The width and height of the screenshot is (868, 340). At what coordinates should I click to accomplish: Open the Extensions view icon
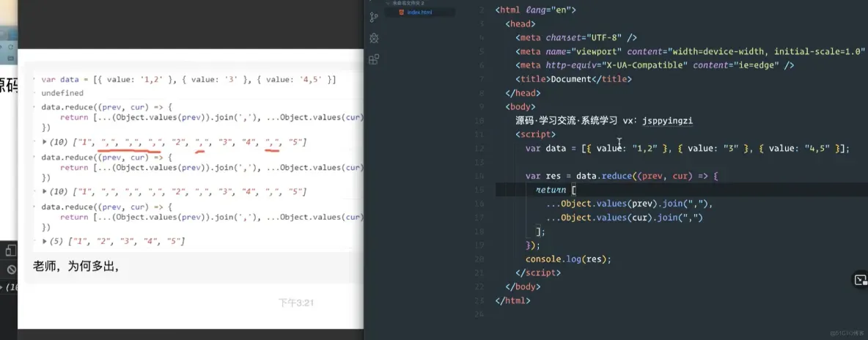coord(374,59)
